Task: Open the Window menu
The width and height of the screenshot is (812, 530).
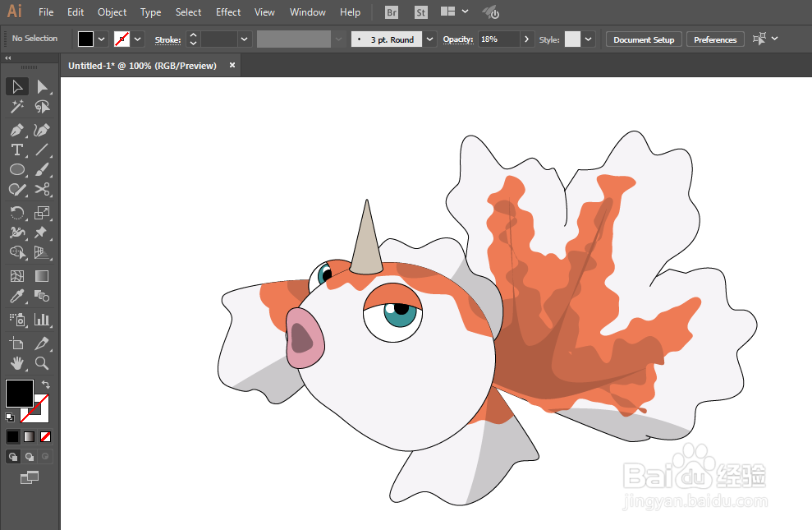Action: pyautogui.click(x=308, y=12)
